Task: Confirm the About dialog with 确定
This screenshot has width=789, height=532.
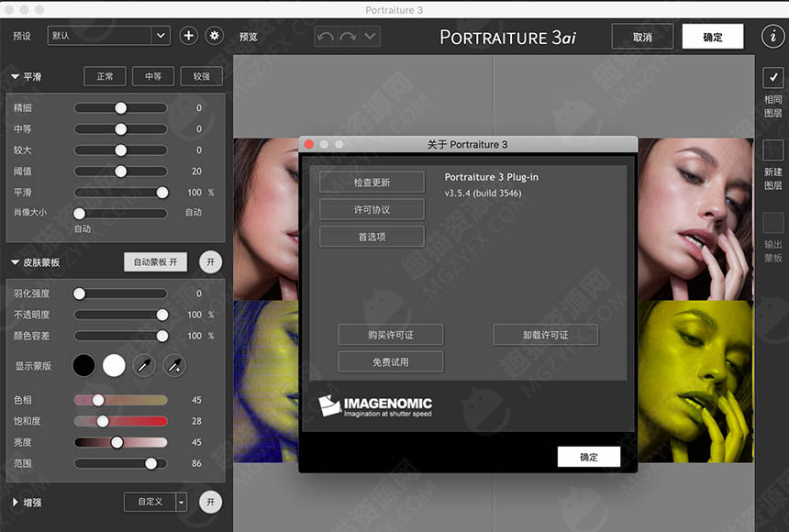Action: (589, 457)
